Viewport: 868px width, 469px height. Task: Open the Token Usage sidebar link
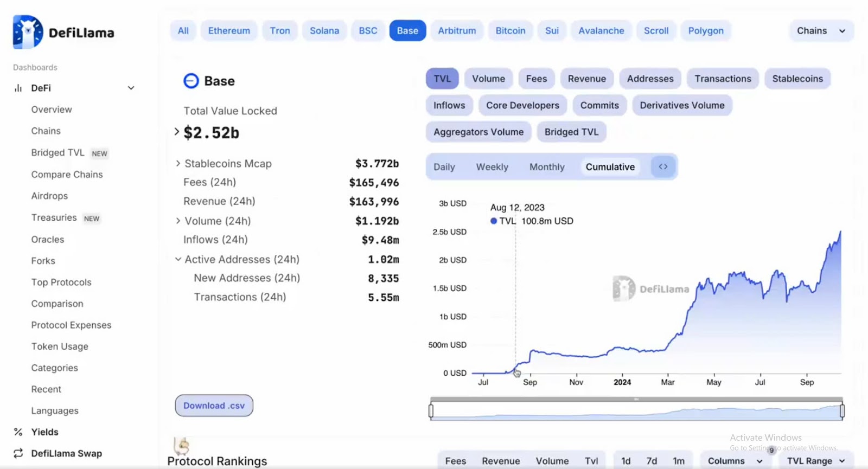coord(60,346)
